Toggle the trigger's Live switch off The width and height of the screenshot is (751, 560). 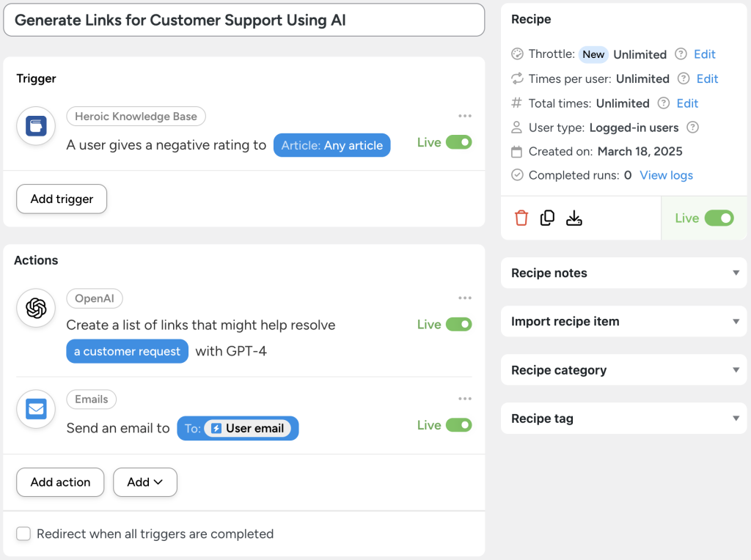click(x=462, y=141)
